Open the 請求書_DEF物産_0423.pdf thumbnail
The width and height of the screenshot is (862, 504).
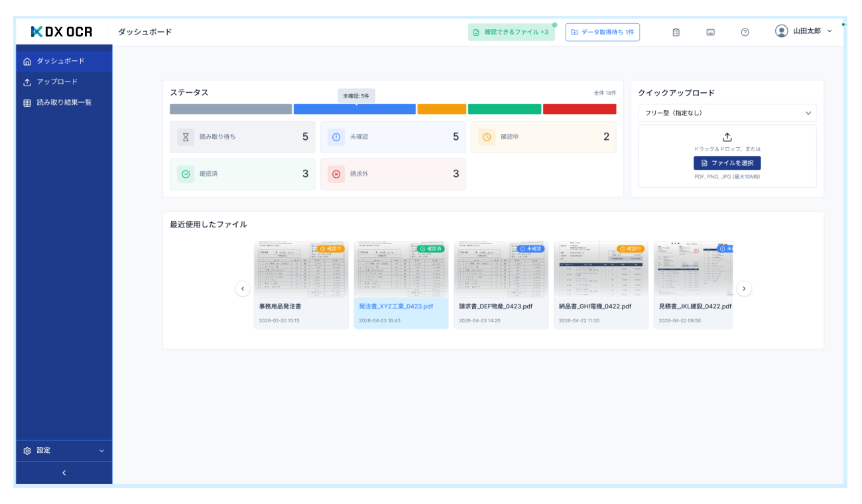[501, 269]
